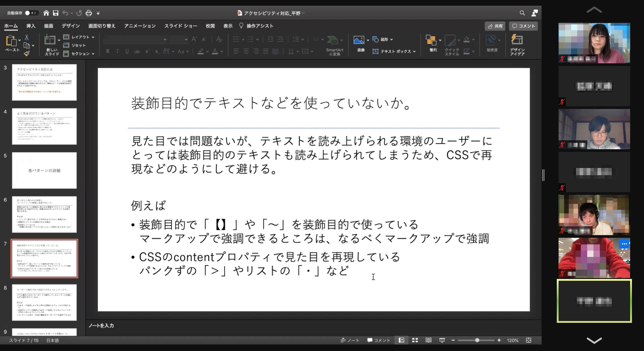Click the Home icon in title bar
The height and width of the screenshot is (351, 644).
click(46, 13)
